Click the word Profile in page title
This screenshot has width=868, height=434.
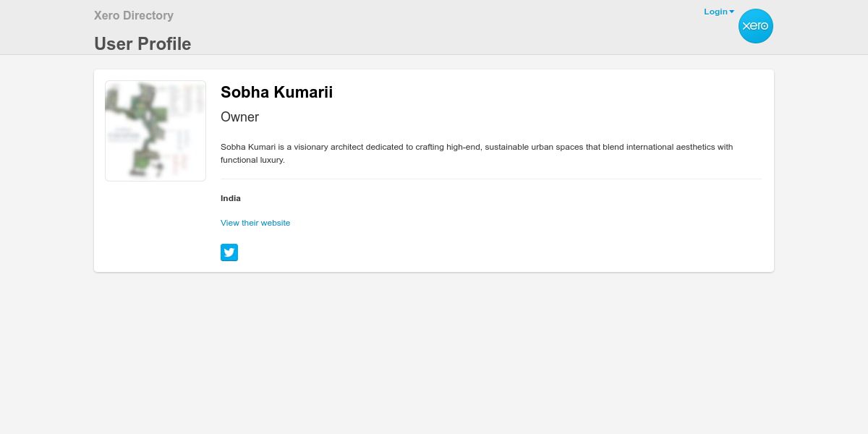(164, 44)
